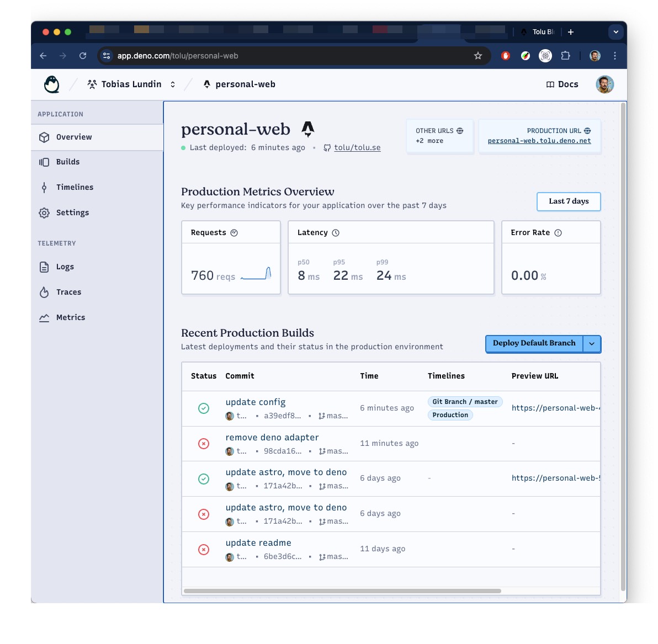Open the personal-web.tolu.deno.net production URL
The height and width of the screenshot is (644, 658).
pos(539,141)
